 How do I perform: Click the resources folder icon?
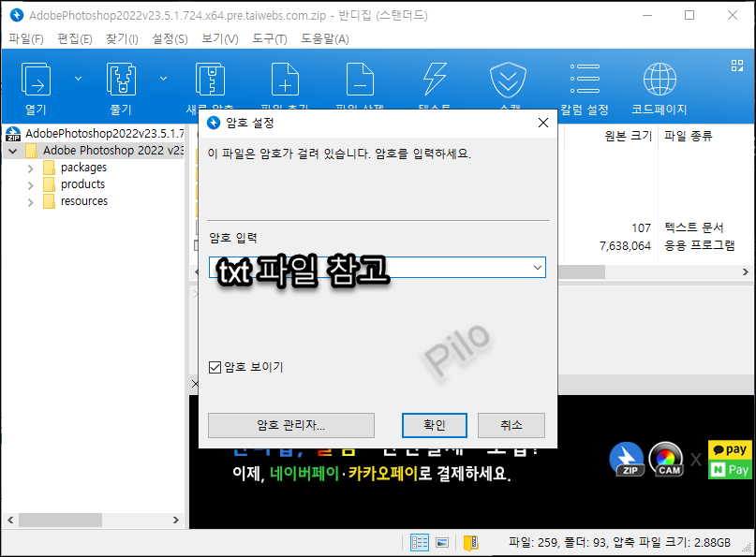click(49, 201)
